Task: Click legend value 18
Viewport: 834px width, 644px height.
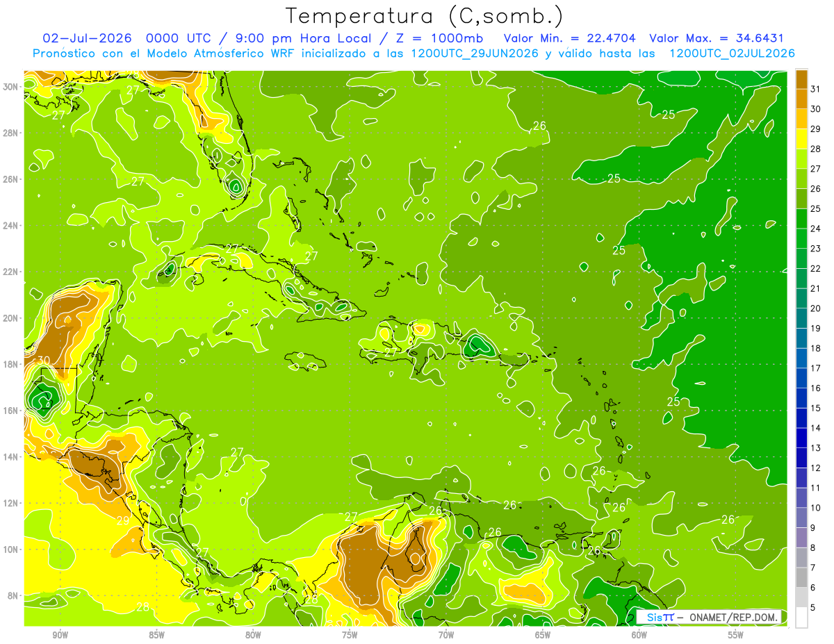Action: pos(816,348)
